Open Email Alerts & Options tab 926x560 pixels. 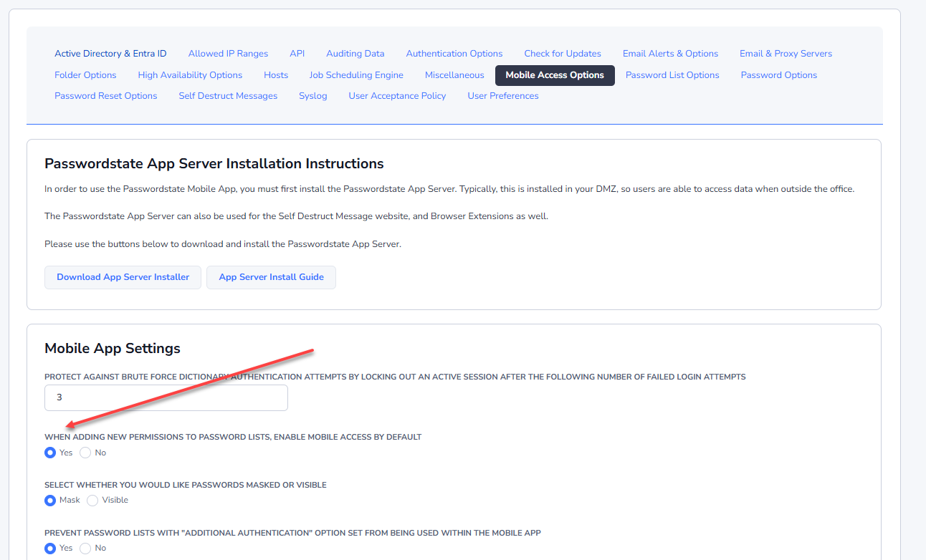[x=670, y=54]
